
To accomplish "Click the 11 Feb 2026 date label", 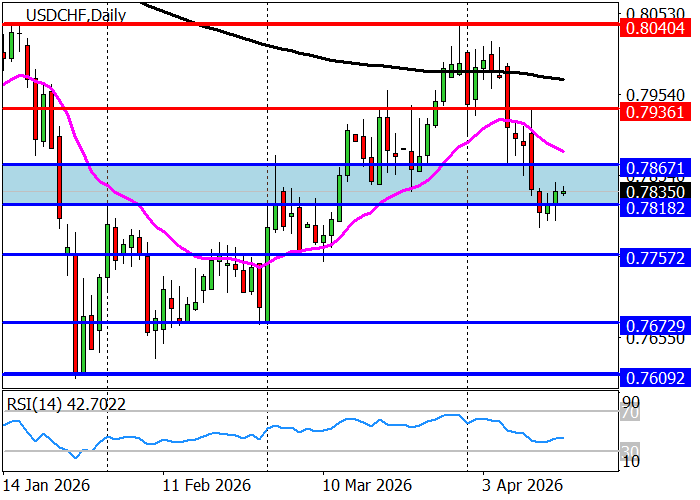I will 209,484.
